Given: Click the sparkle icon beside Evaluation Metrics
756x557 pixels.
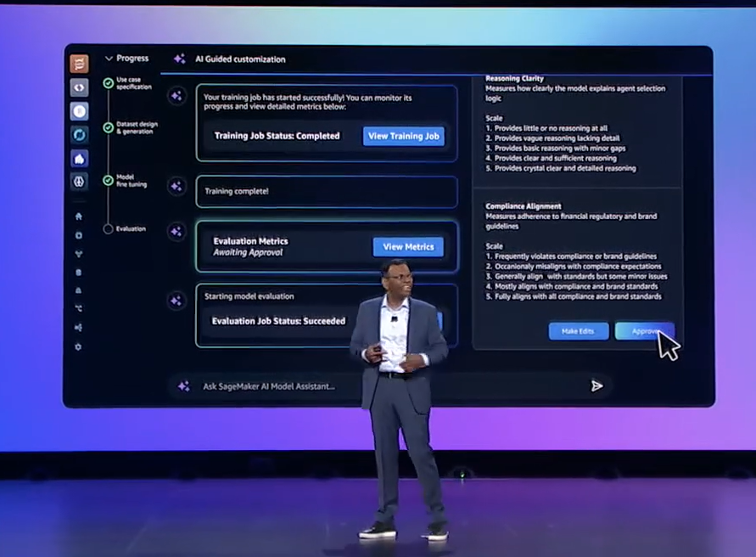Looking at the screenshot, I should coord(176,232).
